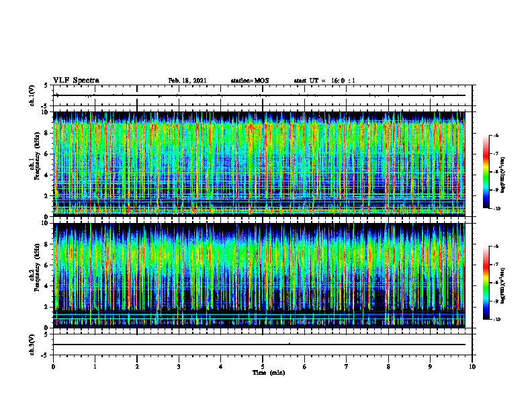The height and width of the screenshot is (411, 532).
Task: Click the "0" time axis tick label
Action: coord(53,367)
